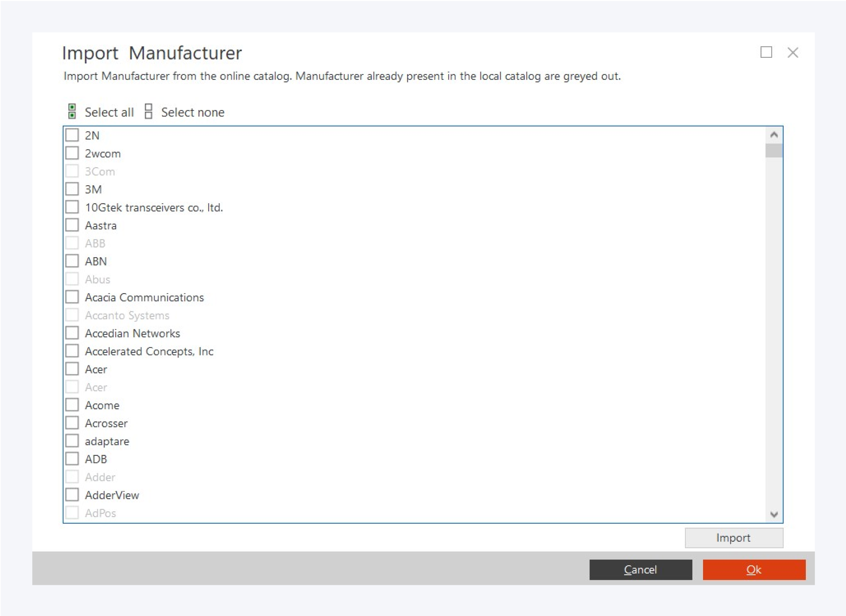Viewport: 846px width, 616px height.
Task: Check 10Gtek transceivers co., ltd.
Action: (72, 207)
